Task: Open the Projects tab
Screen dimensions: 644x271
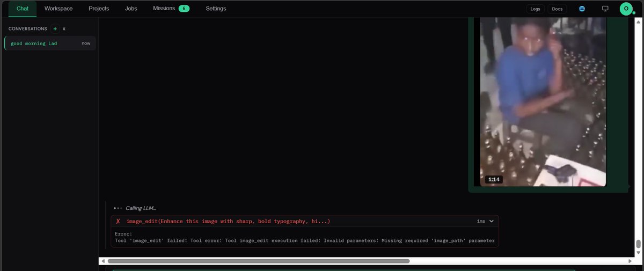Action: tap(99, 9)
